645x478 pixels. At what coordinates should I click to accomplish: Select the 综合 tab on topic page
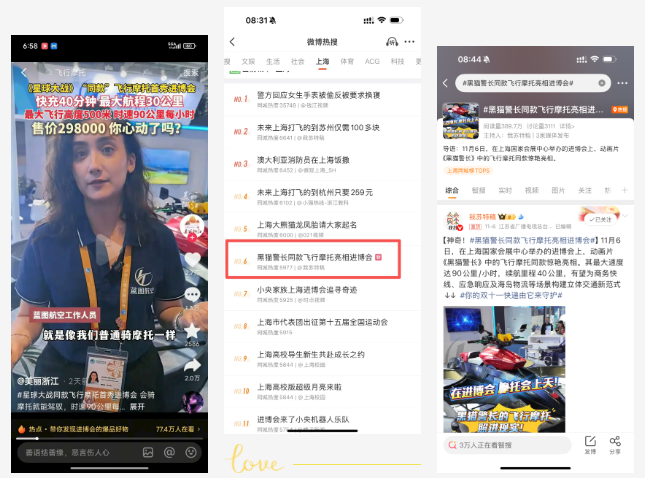452,190
